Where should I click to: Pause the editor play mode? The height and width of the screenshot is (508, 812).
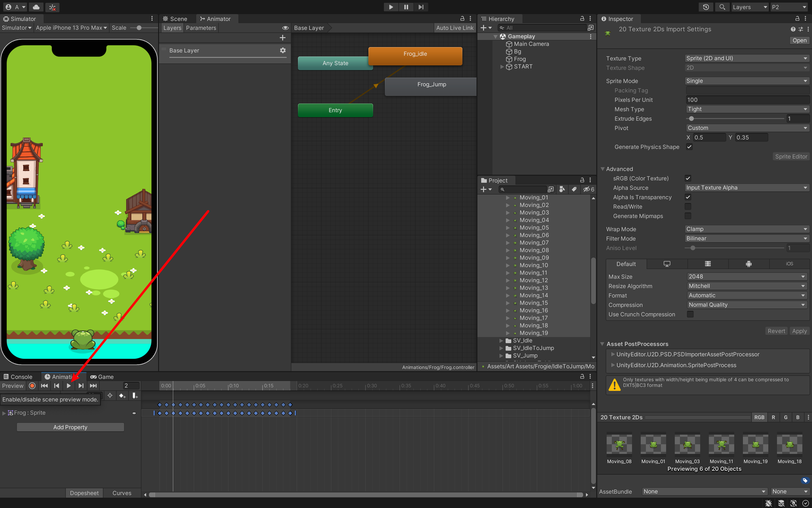point(406,7)
